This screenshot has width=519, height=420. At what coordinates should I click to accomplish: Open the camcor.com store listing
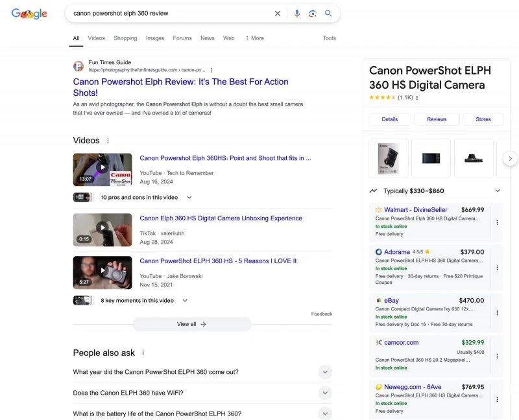(x=401, y=342)
